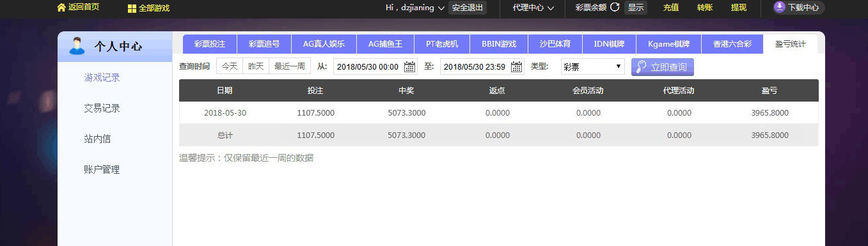Select the 最近一周 time filter
This screenshot has width=868, height=246.
[290, 66]
